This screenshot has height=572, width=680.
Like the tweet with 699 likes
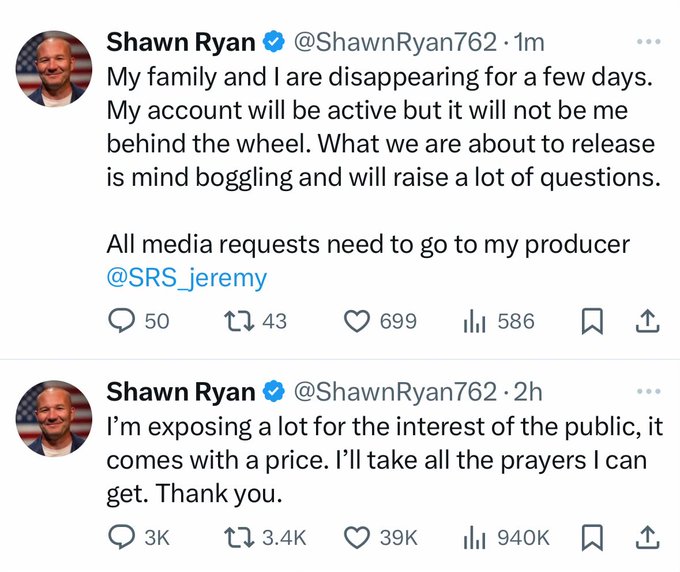coord(357,321)
